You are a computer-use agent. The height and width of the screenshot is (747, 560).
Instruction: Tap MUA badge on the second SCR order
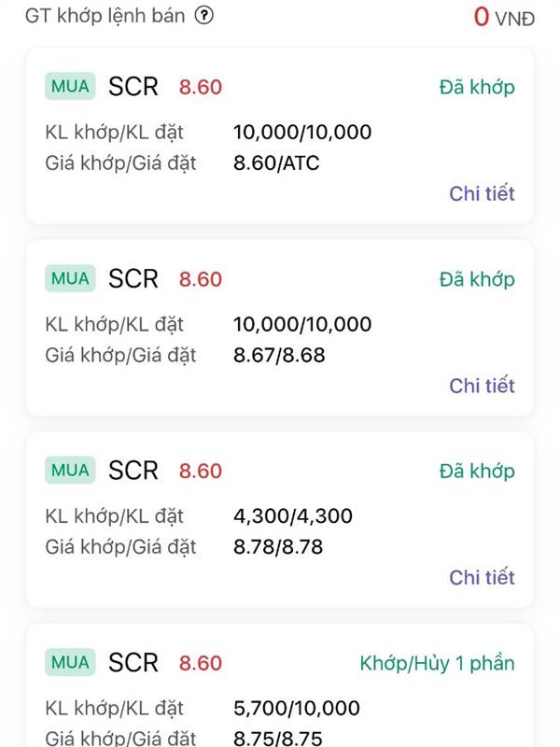(71, 278)
